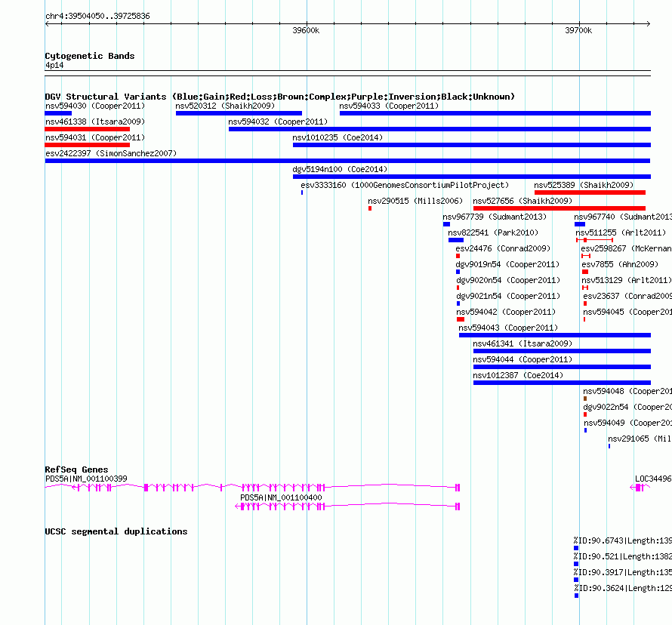The height and width of the screenshot is (625, 672).
Task: Select the esv3333160 1000GenomesConsortiumPilotProject label
Action: pos(405,185)
